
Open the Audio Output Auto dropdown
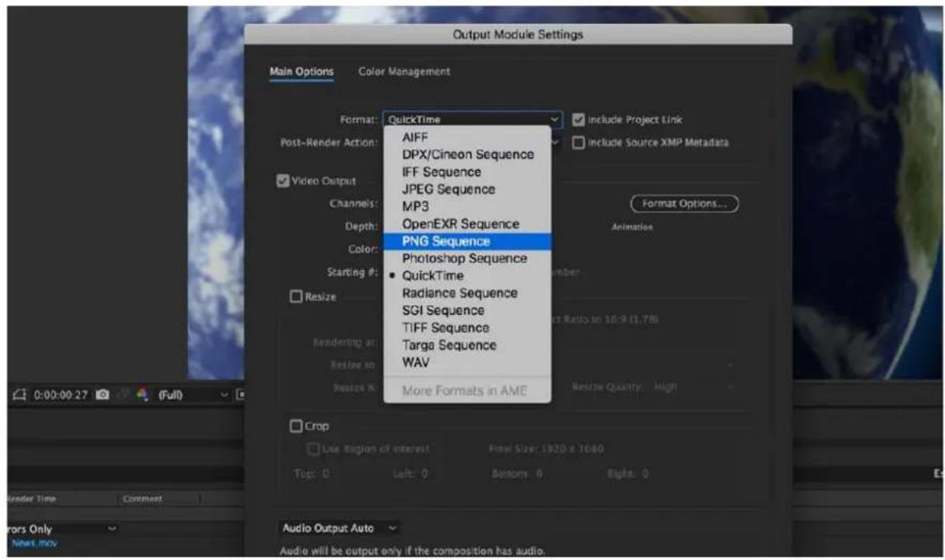coord(339,528)
